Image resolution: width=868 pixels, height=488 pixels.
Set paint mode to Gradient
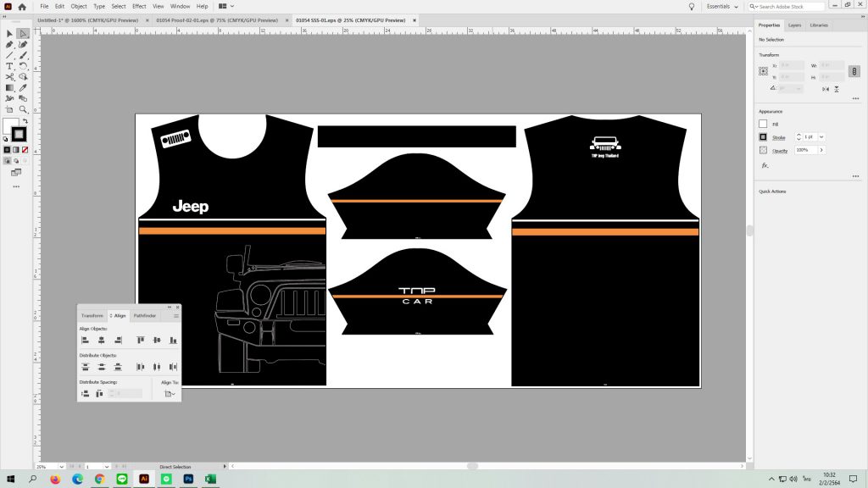coord(16,150)
